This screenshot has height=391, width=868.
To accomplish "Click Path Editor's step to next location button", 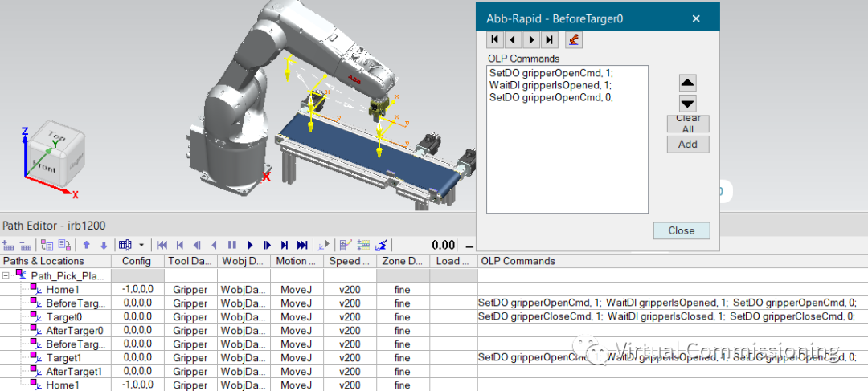I will tap(285, 245).
